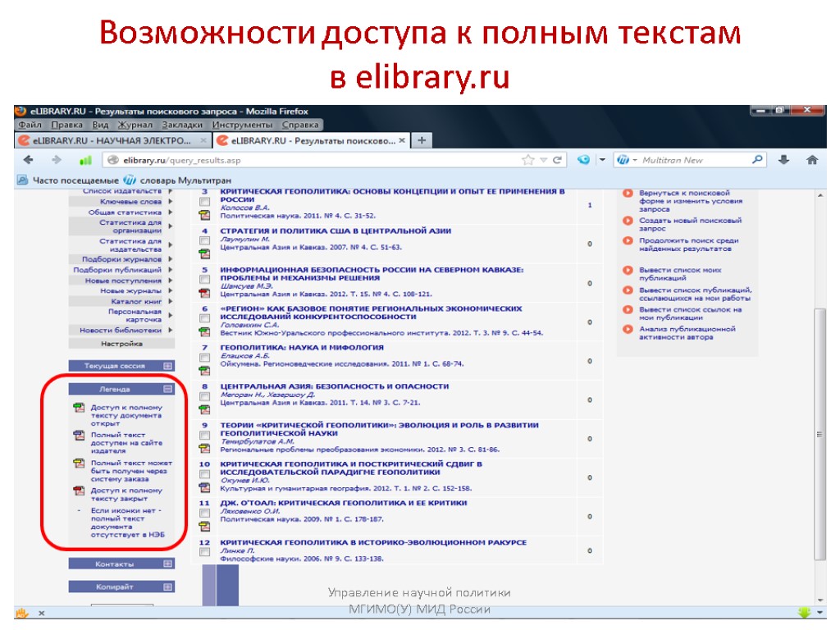This screenshot has height=630, width=840.
Task: Open full text icon for «Регион» как базовое понятие
Action: click(204, 331)
